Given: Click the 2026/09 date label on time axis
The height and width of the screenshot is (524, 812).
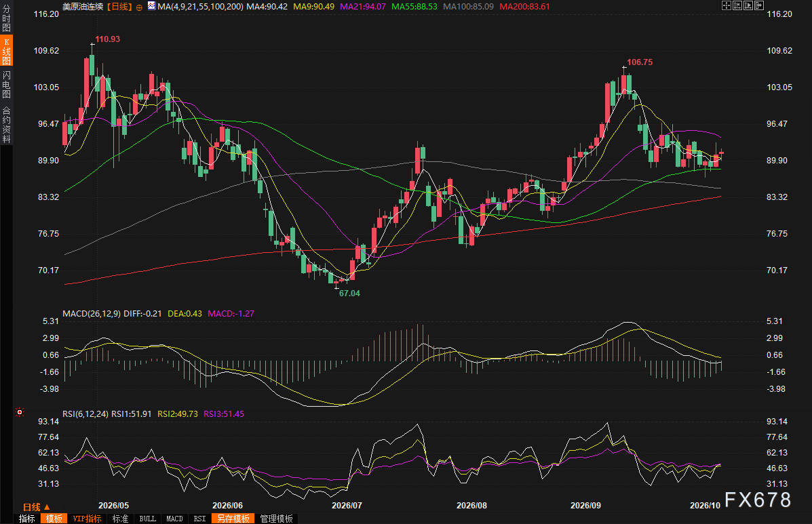Looking at the screenshot, I should coord(585,506).
